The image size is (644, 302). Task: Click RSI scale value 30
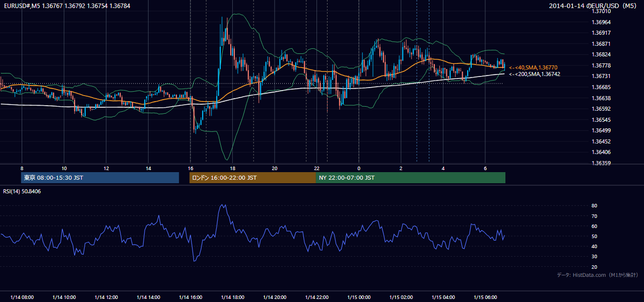595,257
